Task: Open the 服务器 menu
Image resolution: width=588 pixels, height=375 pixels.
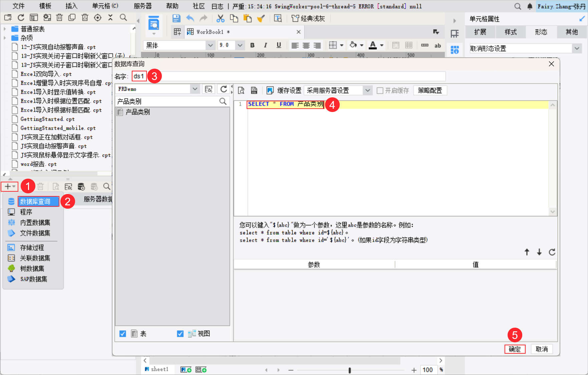Action: (x=142, y=6)
